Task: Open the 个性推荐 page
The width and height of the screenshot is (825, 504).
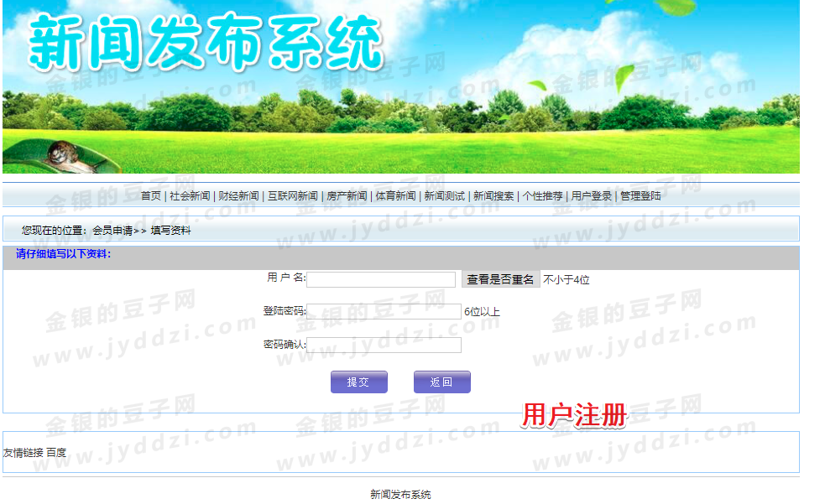Action: 542,196
